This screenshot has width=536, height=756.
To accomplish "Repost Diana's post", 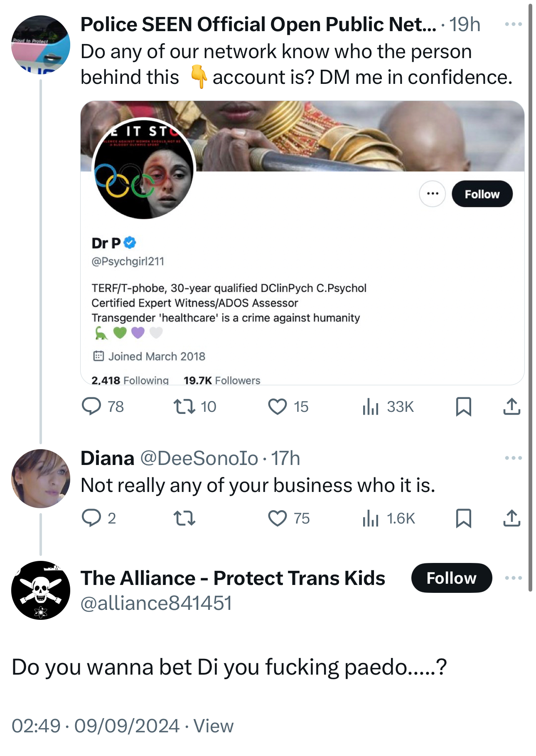I will [x=184, y=518].
